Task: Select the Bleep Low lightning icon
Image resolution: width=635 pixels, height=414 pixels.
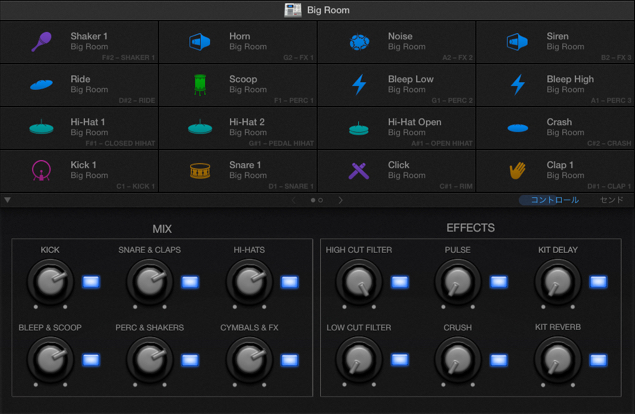Action: point(359,85)
